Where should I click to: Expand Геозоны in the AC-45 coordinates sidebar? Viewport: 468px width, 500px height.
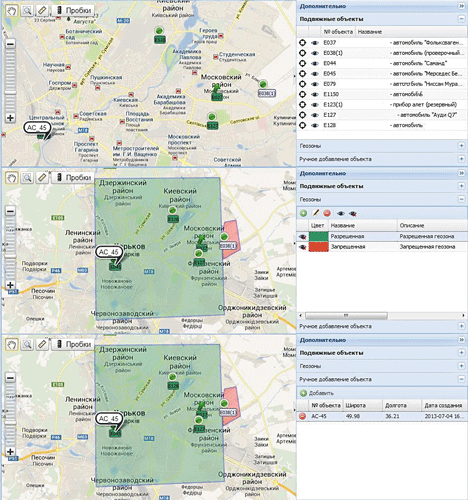[462, 366]
